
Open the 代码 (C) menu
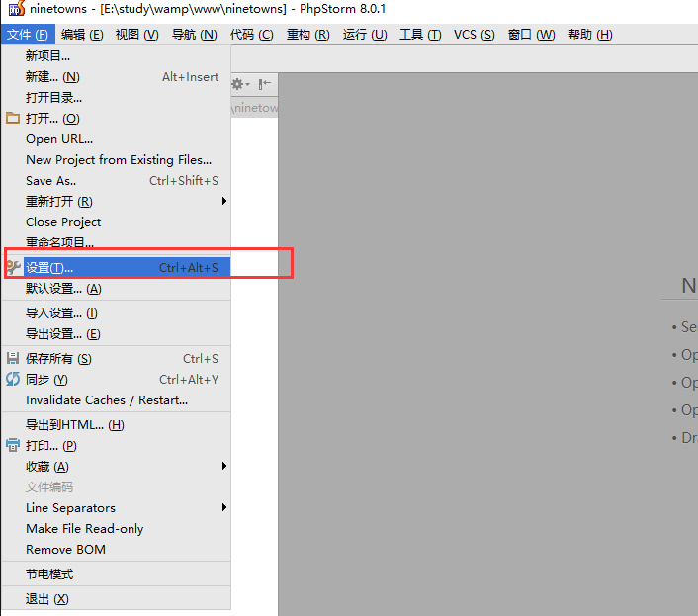(252, 35)
